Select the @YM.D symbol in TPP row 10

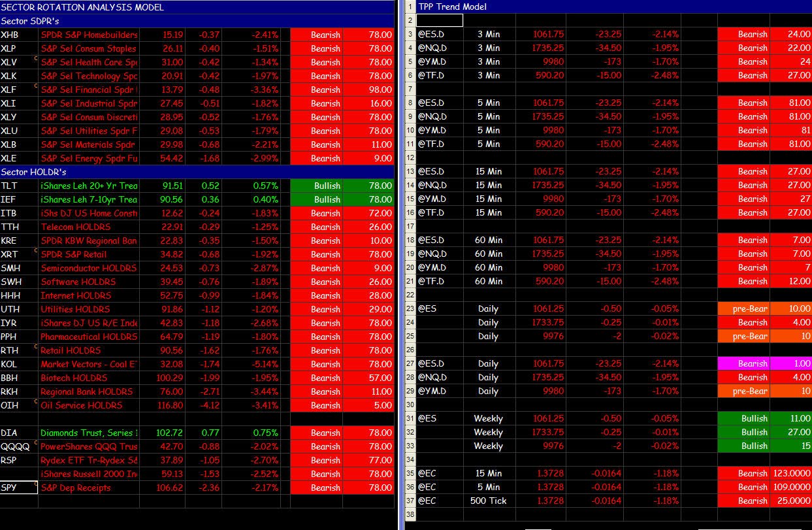pos(440,130)
